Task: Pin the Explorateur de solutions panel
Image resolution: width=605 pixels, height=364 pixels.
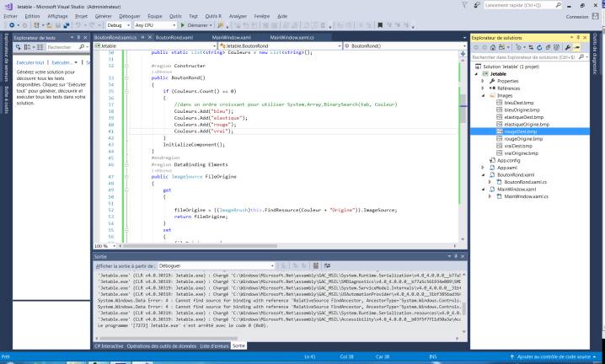Action: 579,37
